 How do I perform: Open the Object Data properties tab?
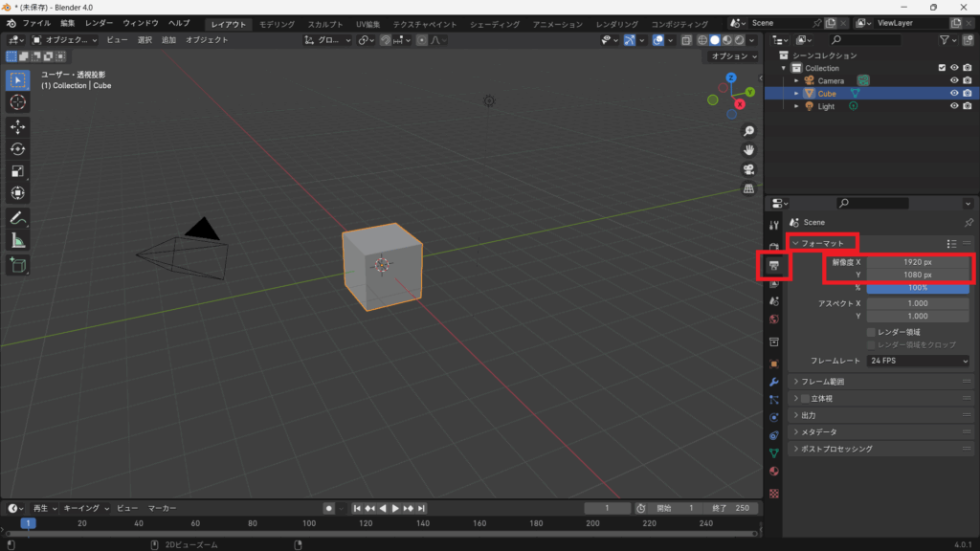[x=773, y=452]
